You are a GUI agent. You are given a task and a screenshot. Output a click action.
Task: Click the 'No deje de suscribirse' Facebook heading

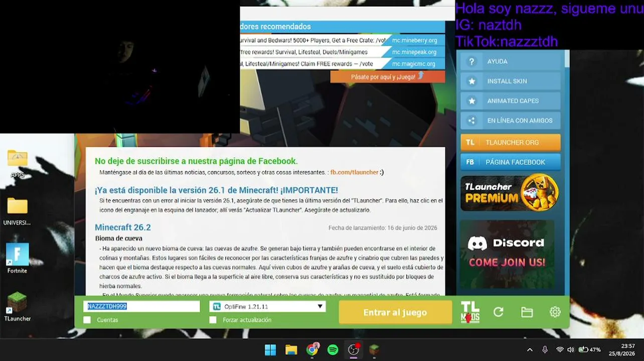click(x=196, y=161)
